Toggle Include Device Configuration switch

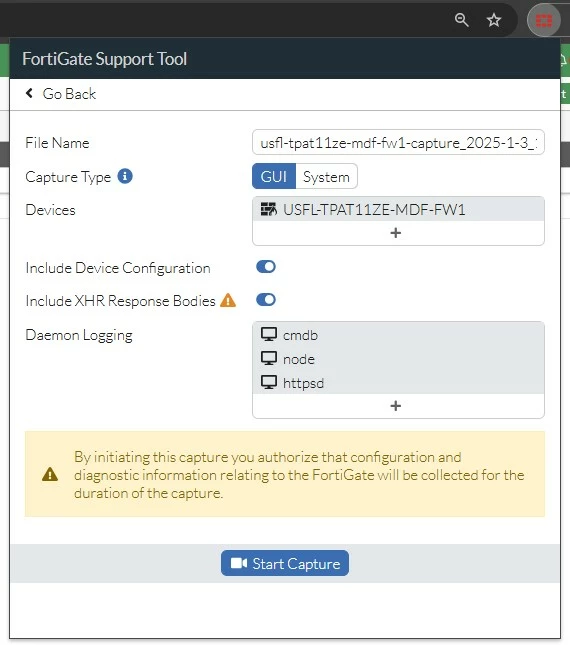[x=266, y=267]
